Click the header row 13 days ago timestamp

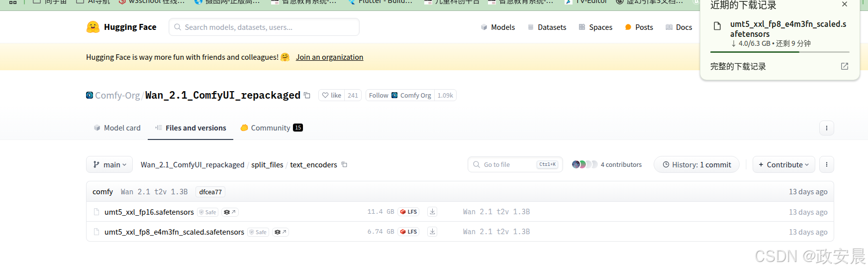(x=808, y=191)
